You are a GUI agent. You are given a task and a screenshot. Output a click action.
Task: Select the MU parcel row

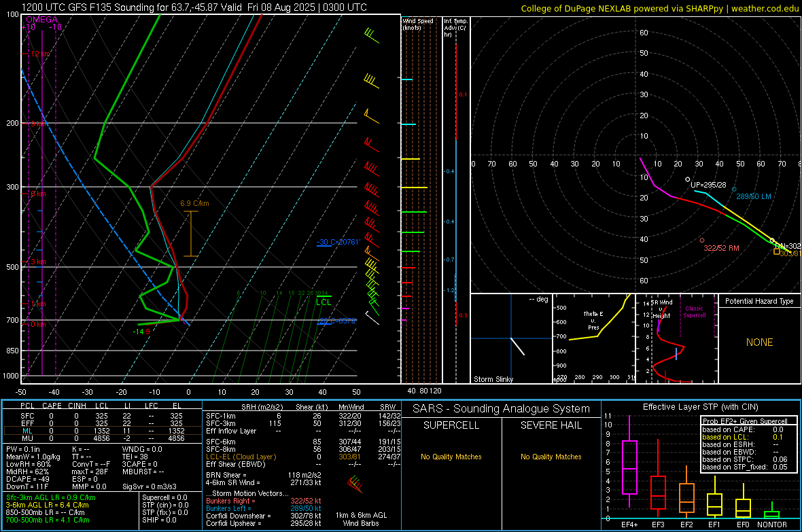click(x=102, y=438)
